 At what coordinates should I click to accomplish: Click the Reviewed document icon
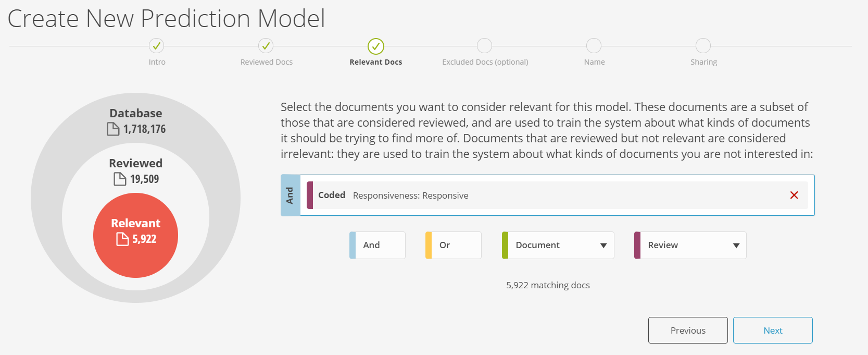(x=120, y=179)
